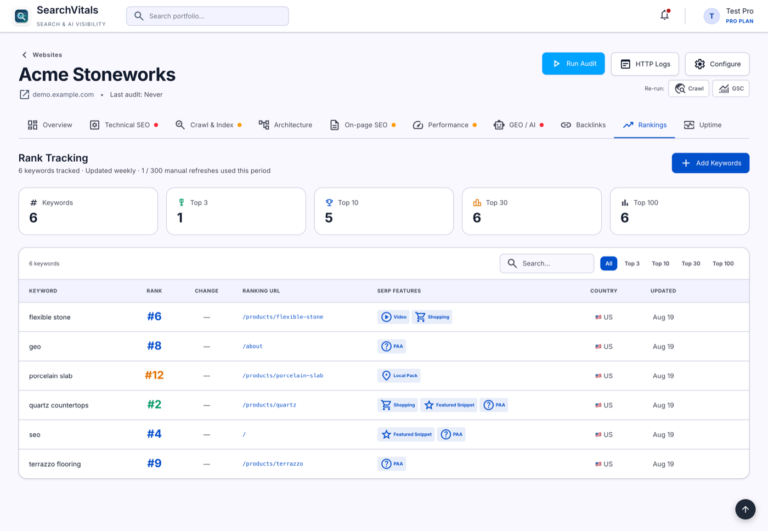Sort by the KEYWORD column header

coord(43,291)
